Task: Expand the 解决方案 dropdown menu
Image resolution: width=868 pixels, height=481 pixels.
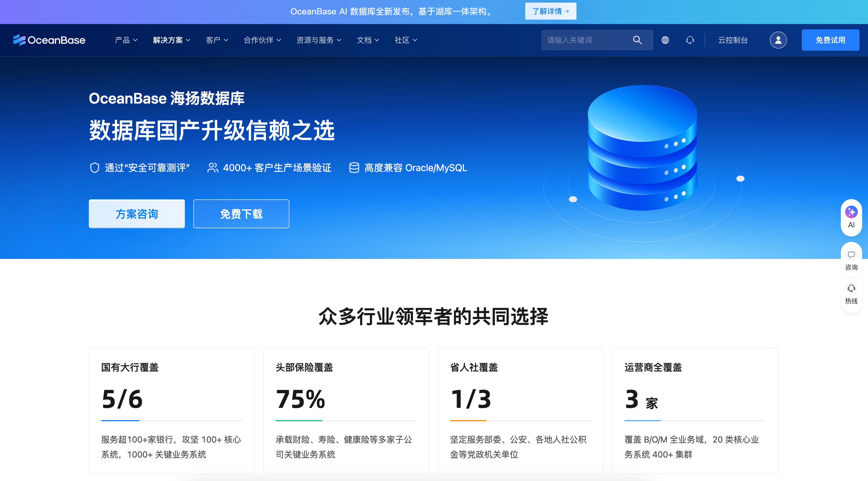Action: pyautogui.click(x=172, y=40)
